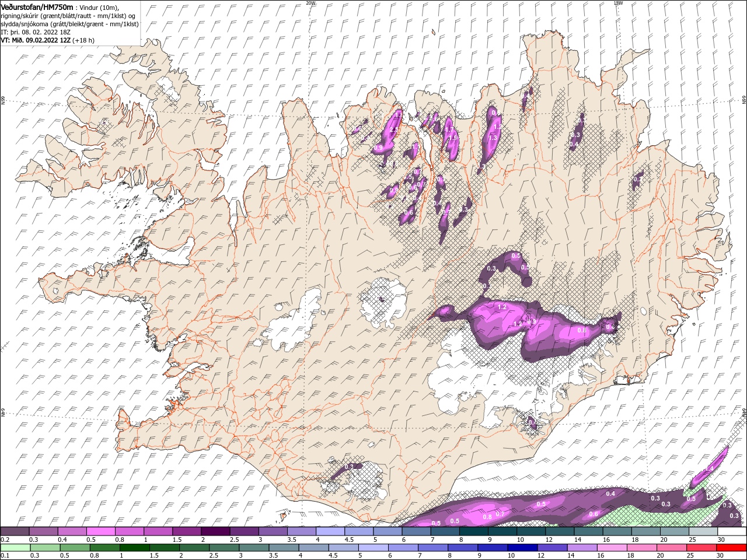Select the "0.1" label in rain legend
The image size is (747, 560).
coord(5,556)
